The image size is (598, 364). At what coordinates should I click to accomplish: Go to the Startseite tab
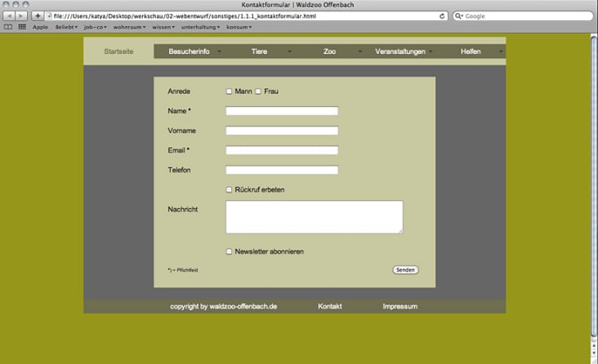pyautogui.click(x=118, y=51)
